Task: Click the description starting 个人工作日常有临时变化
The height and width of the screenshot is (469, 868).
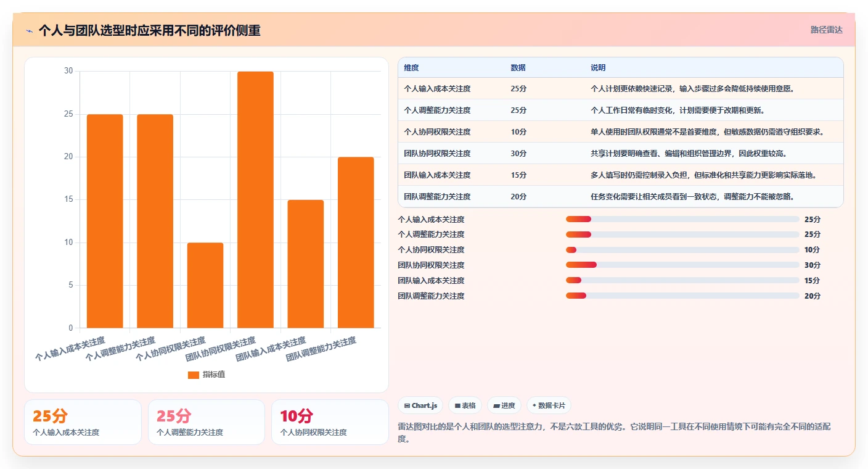Action: pos(678,110)
